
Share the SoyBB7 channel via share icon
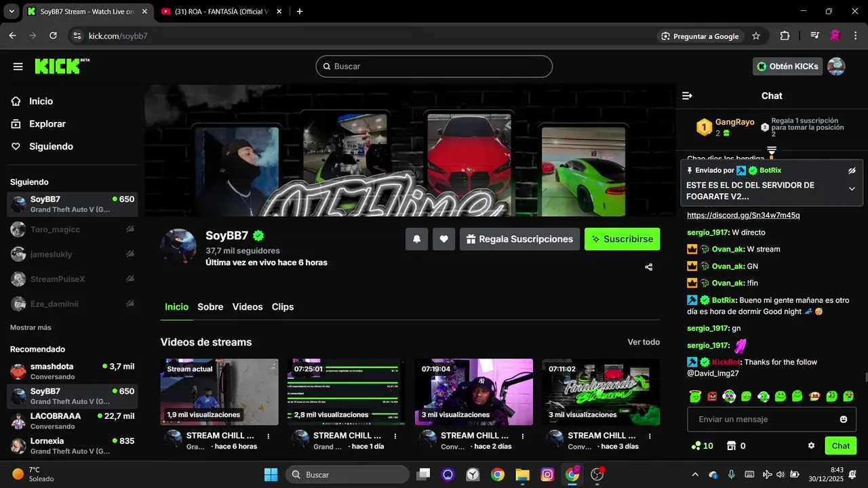pos(649,267)
